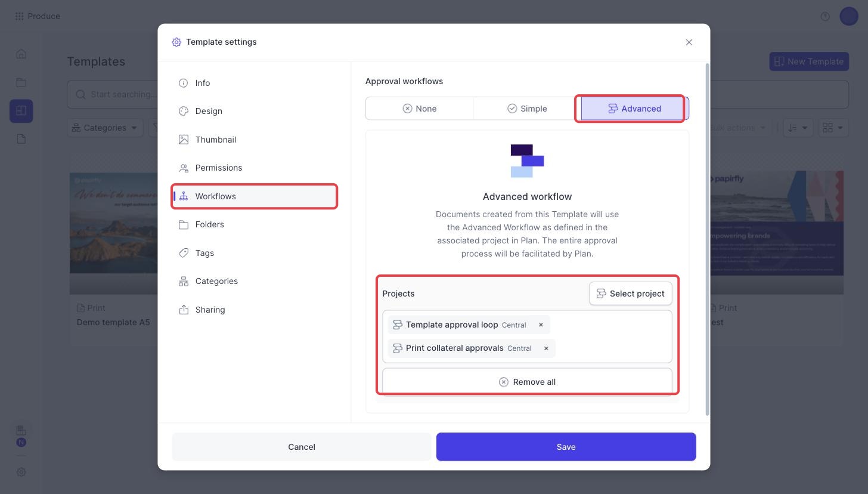Click the help icon in the top bar
Screen dimensions: 868x494
825,16
